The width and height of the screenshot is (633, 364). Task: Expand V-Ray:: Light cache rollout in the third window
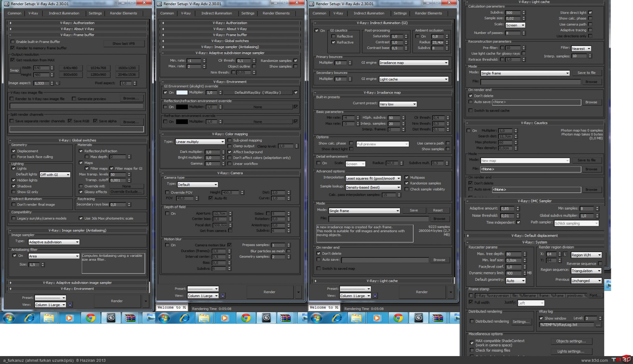tap(382, 281)
